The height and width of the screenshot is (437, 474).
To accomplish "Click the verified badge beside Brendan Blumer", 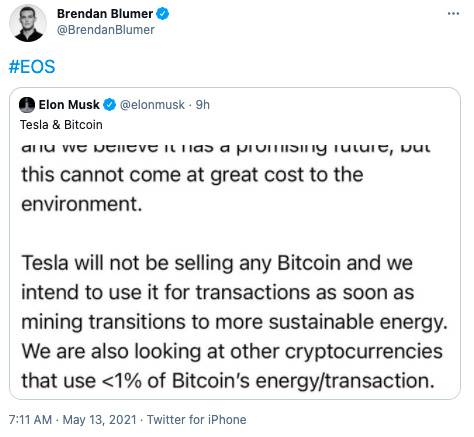I will pyautogui.click(x=163, y=14).
